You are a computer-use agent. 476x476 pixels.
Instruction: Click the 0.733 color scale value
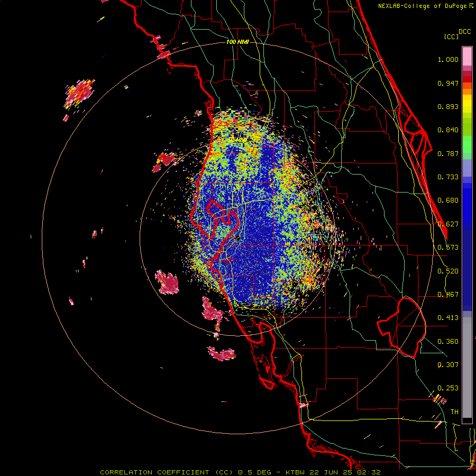pos(448,177)
